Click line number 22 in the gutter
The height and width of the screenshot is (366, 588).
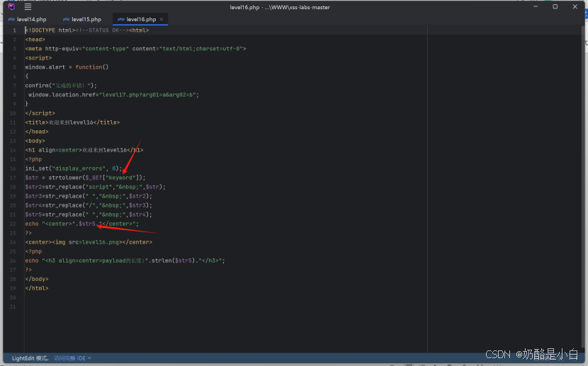(x=13, y=224)
